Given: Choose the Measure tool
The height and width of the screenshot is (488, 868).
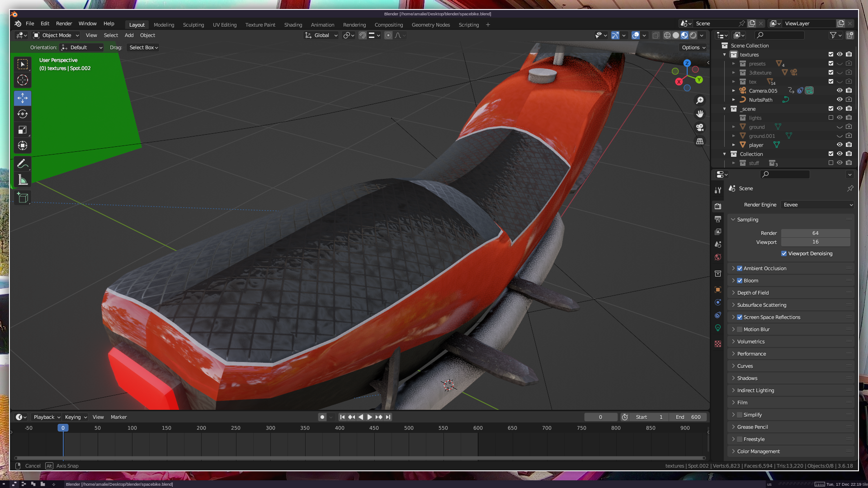Looking at the screenshot, I should [x=23, y=180].
